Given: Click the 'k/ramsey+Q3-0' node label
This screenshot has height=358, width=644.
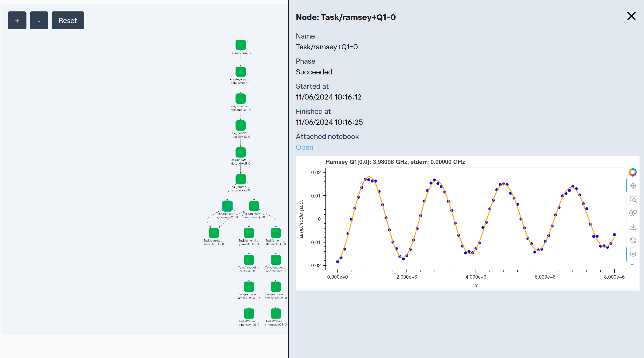Looking at the screenshot, I should coord(254,217).
